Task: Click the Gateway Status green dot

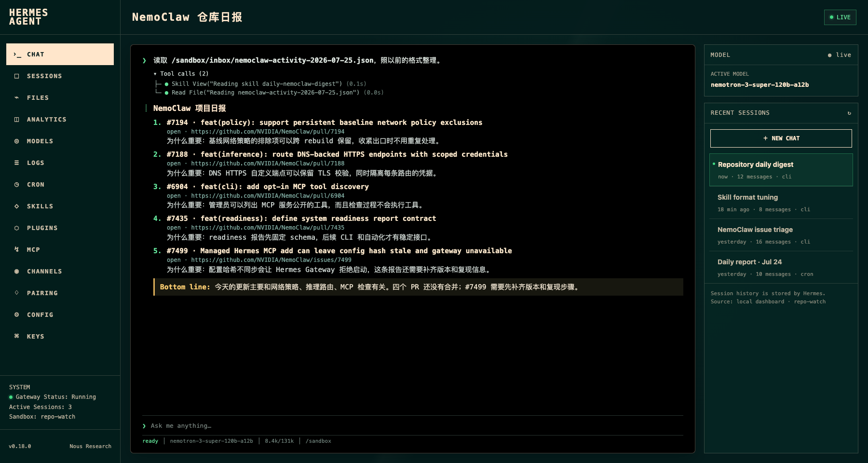Action: click(x=11, y=397)
